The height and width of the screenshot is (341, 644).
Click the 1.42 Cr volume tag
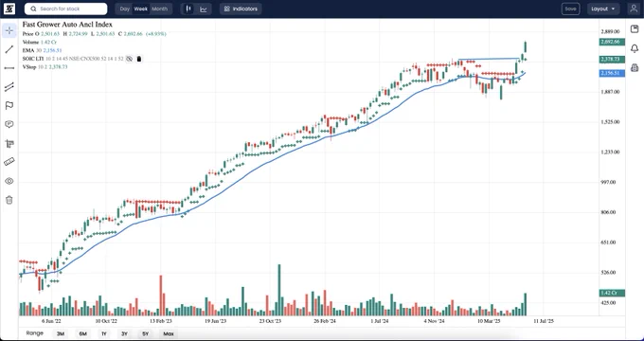(612, 293)
